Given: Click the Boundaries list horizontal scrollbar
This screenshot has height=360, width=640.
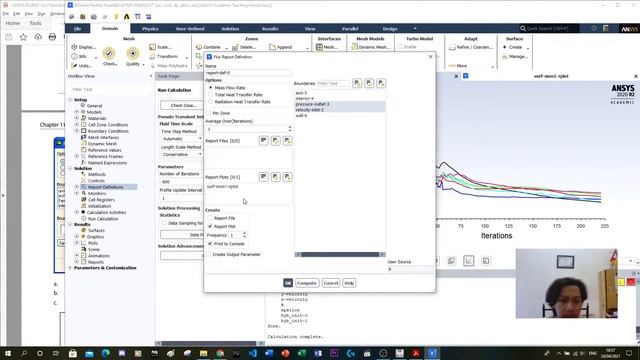Looking at the screenshot, I should tap(340, 254).
